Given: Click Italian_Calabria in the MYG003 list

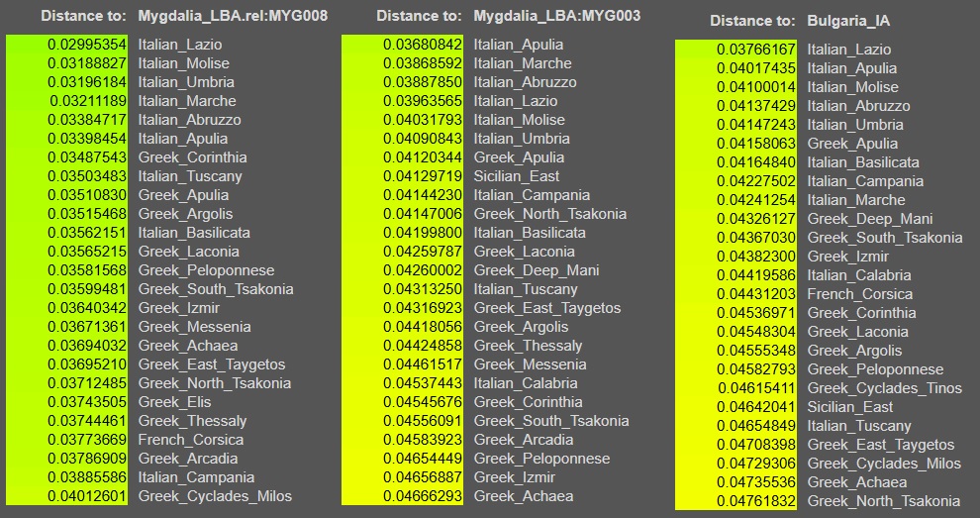Looking at the screenshot, I should 525,383.
